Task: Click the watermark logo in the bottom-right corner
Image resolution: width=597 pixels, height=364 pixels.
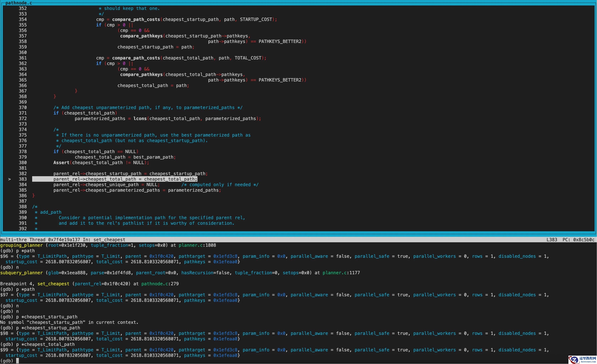Action: pyautogui.click(x=582, y=359)
